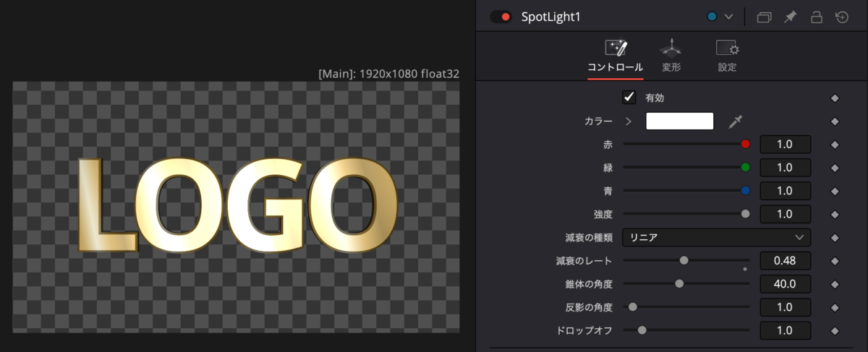Set keyframe diamond for 減衰の種類
Image resolution: width=868 pixels, height=352 pixels.
point(835,238)
